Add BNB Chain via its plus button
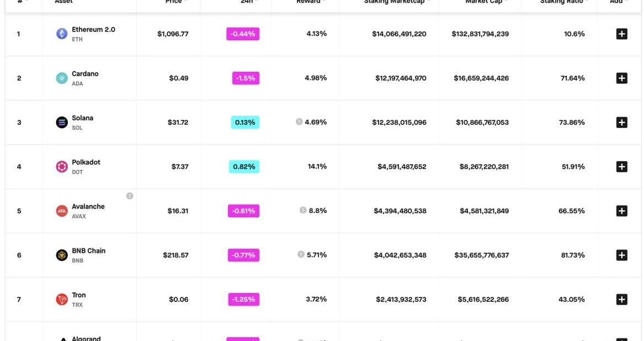The height and width of the screenshot is (341, 644). tap(621, 255)
